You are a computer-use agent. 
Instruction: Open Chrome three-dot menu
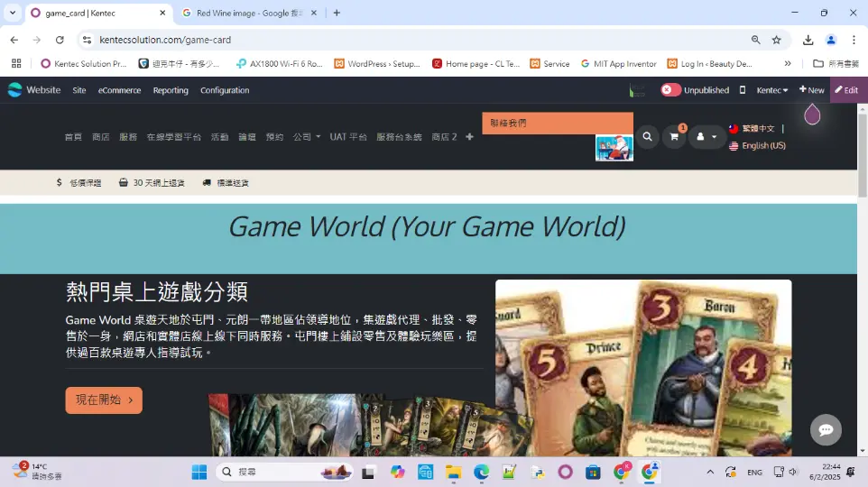pos(854,40)
